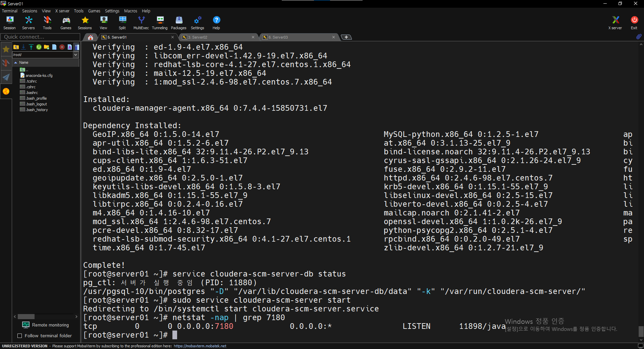Refresh the SFTP folder with green icon
644x349 pixels.
click(39, 47)
